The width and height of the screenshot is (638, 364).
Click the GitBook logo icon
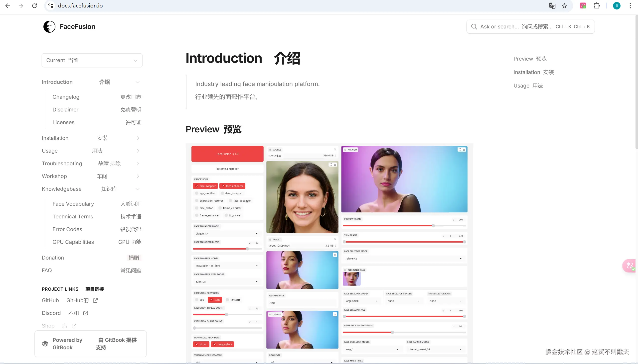pyautogui.click(x=45, y=344)
